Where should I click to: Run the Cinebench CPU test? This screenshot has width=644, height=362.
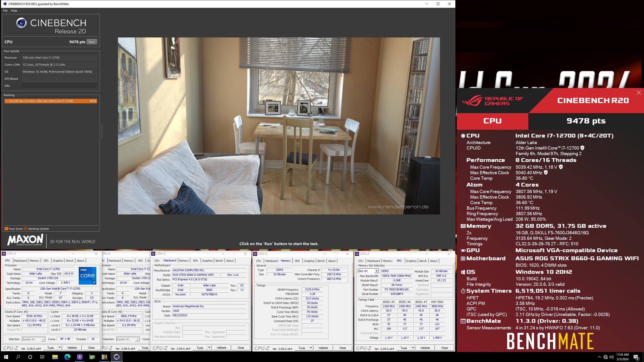92,42
